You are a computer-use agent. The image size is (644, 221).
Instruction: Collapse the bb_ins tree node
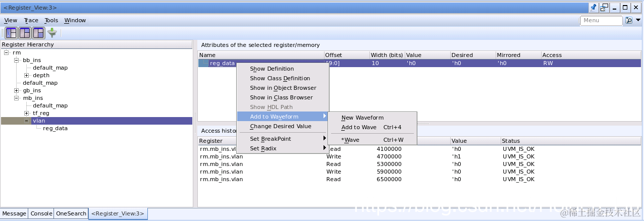(x=16, y=60)
